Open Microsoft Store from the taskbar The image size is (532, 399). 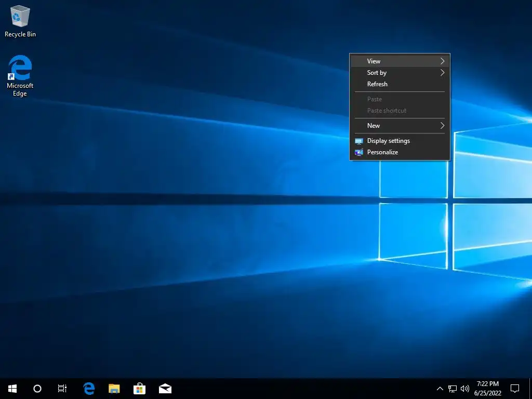pos(139,389)
